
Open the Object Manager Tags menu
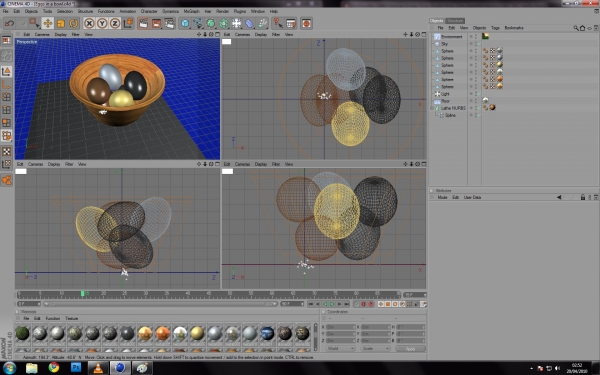click(495, 28)
